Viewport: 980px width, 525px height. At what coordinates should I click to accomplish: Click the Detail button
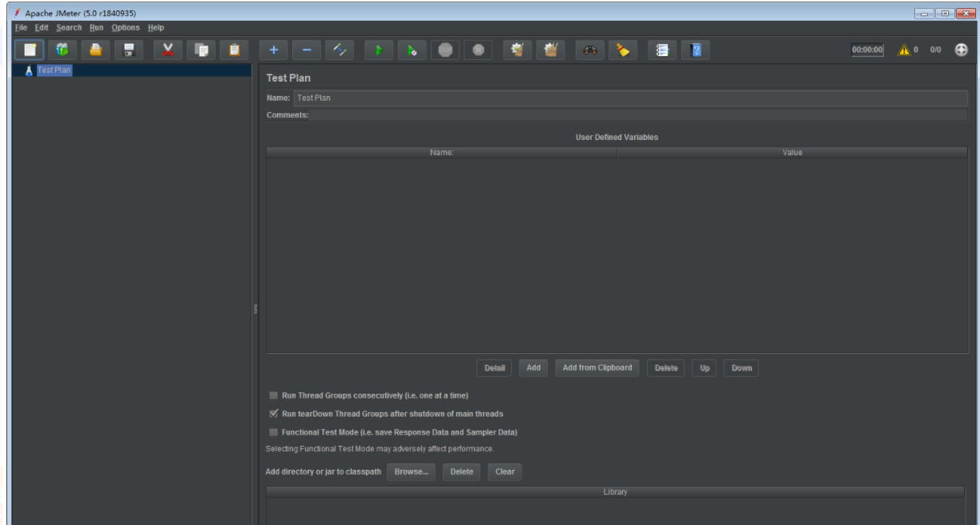pos(495,368)
